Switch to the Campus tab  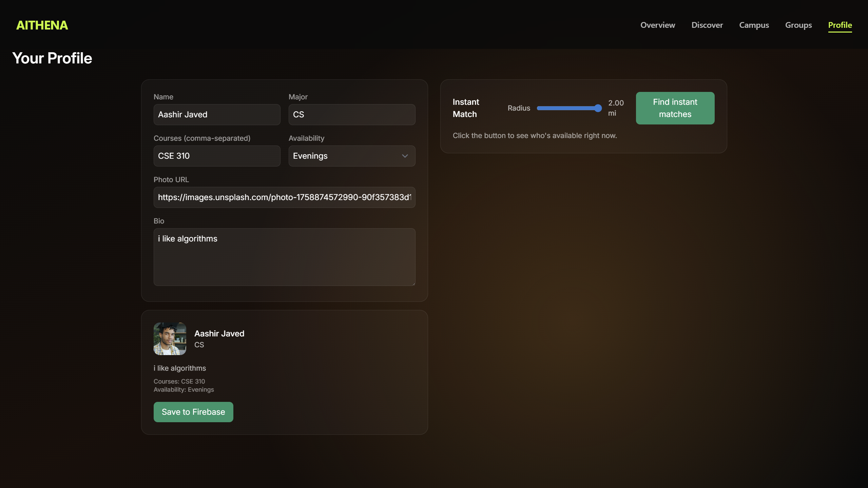[x=754, y=25]
